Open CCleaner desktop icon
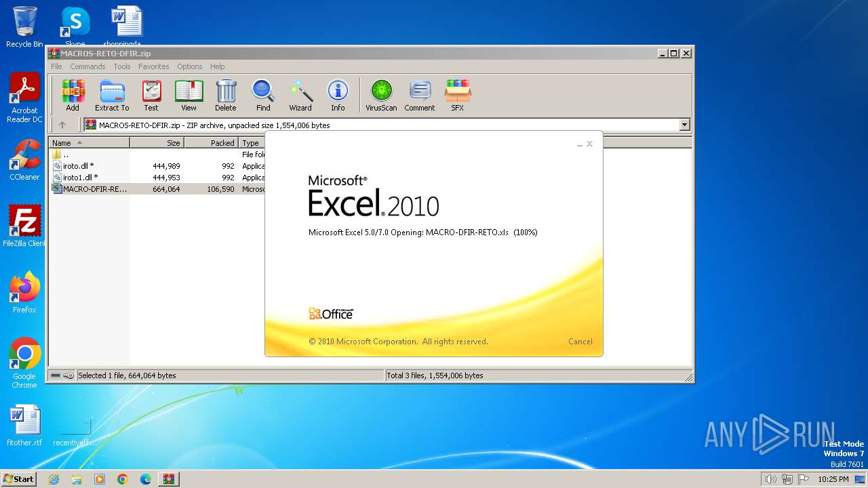 tap(24, 160)
